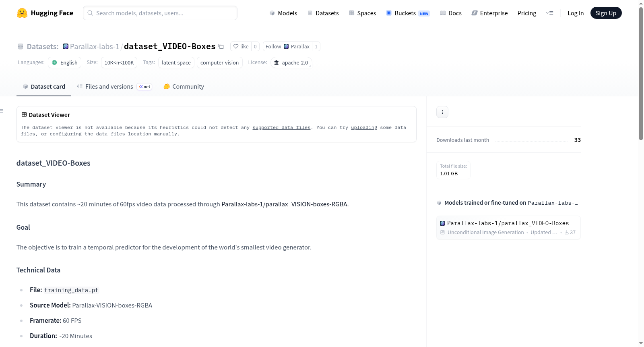Click the scrollbar down arrow
The image size is (644, 347).
point(641,343)
